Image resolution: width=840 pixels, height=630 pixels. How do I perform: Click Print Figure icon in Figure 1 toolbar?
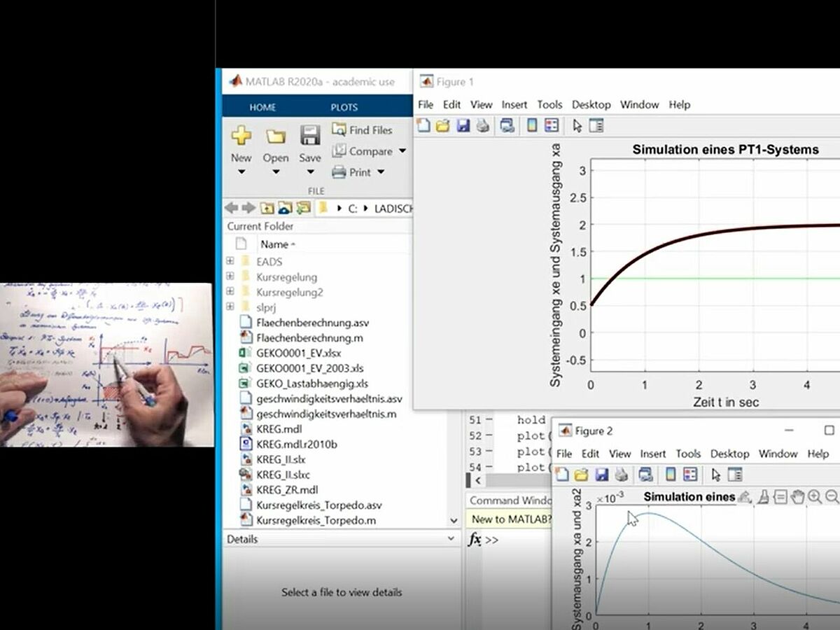coord(482,126)
